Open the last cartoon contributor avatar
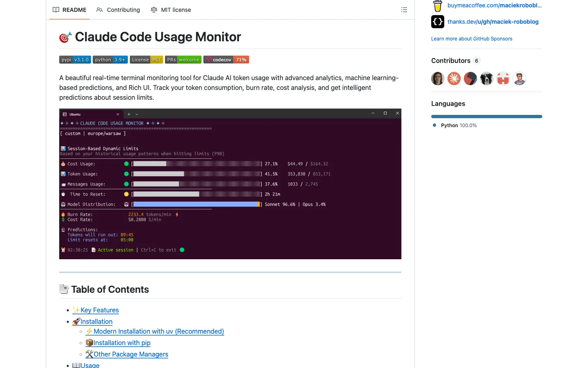Screen dimensions: 588x368 click(519, 79)
